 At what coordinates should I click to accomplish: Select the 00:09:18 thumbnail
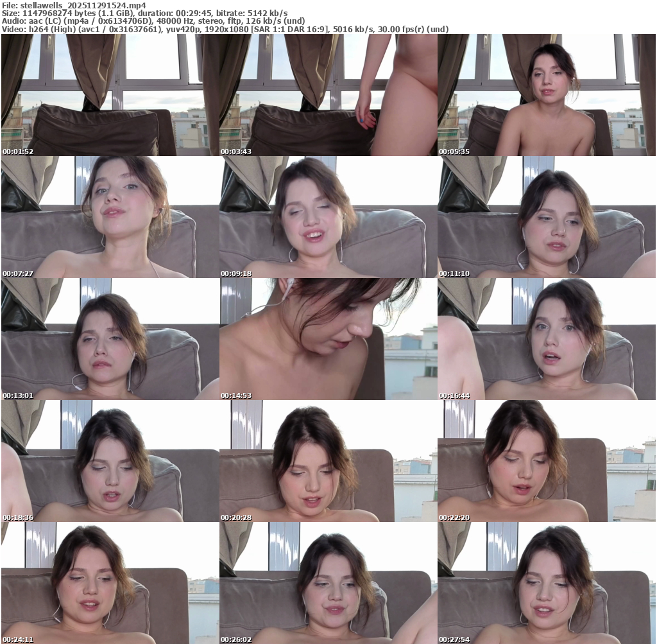click(328, 217)
